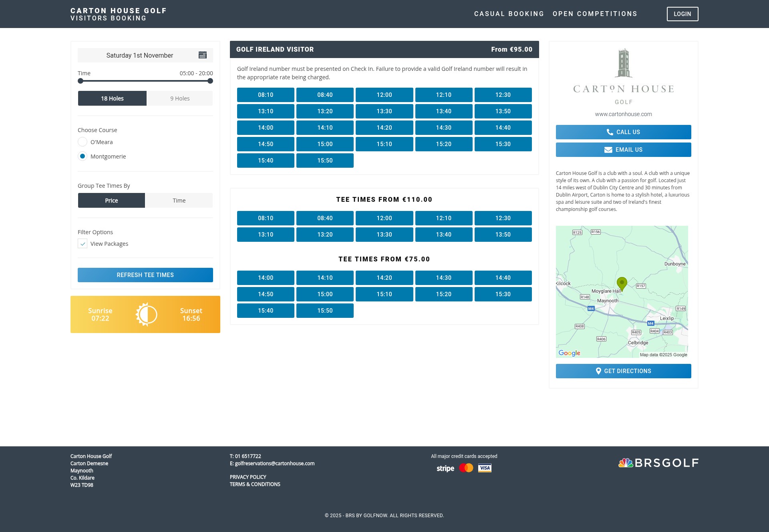Select 12:00 in Golf Ireland Visitor section
The height and width of the screenshot is (532, 769).
point(384,95)
